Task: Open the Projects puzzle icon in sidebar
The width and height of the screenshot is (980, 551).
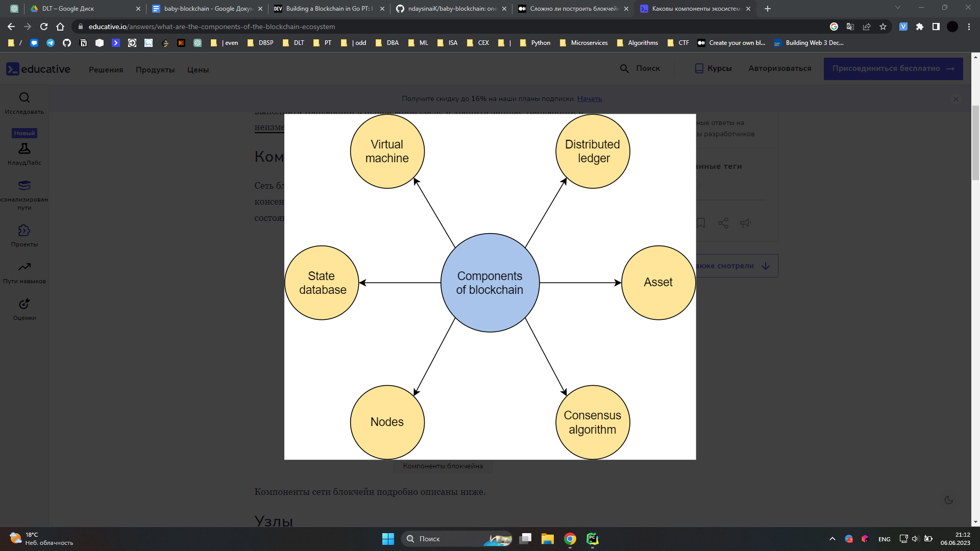Action: coord(24,230)
